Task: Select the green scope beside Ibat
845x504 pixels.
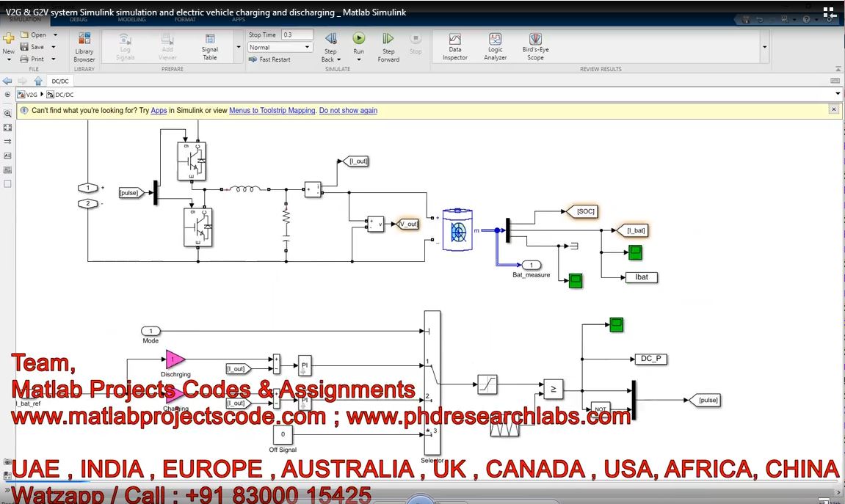Action: pyautogui.click(x=635, y=252)
